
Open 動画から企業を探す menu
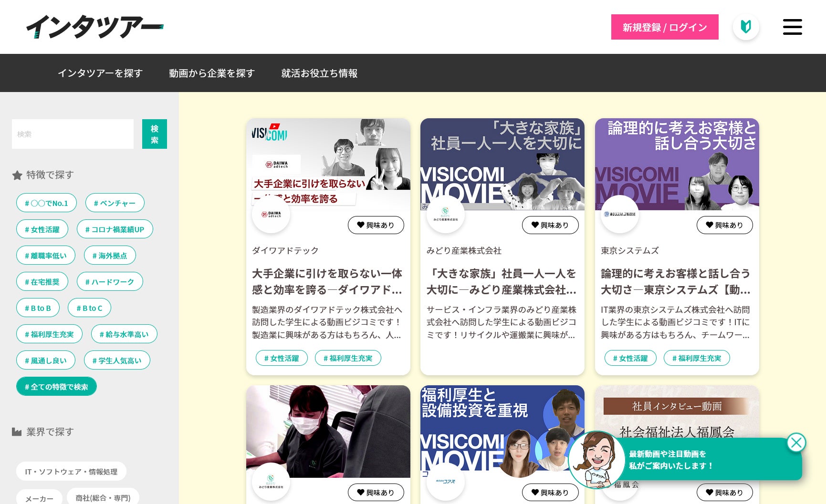(x=212, y=73)
